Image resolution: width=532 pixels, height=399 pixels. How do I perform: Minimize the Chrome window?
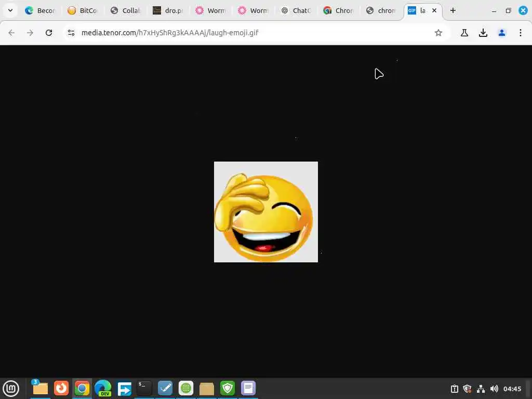point(494,11)
